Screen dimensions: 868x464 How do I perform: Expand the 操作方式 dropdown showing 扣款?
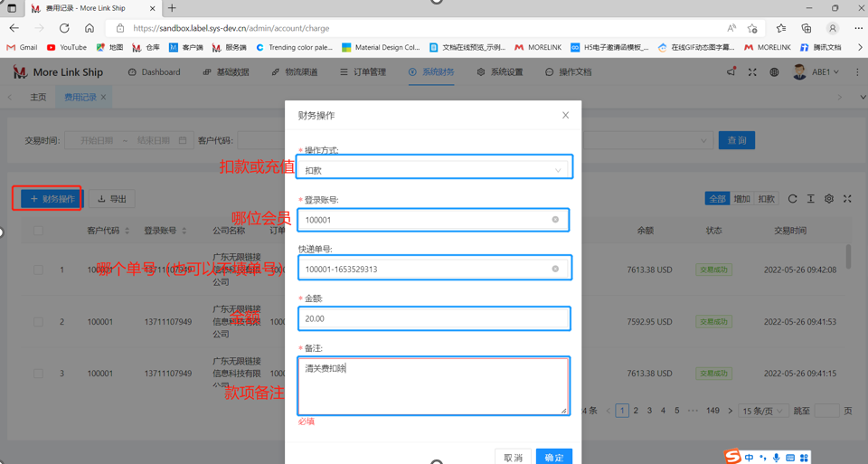(x=434, y=170)
